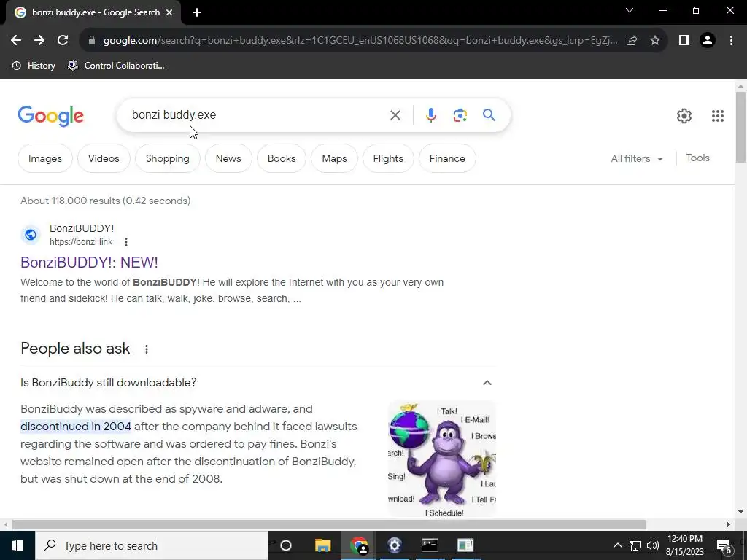Viewport: 747px width, 560px height.
Task: Open File Explorer from taskbar
Action: 322,545
